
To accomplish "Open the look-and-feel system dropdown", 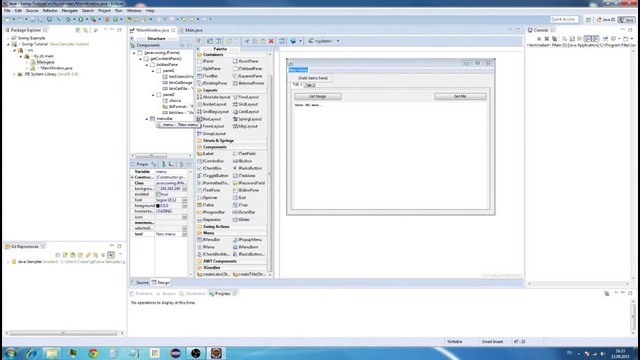I will pyautogui.click(x=324, y=41).
